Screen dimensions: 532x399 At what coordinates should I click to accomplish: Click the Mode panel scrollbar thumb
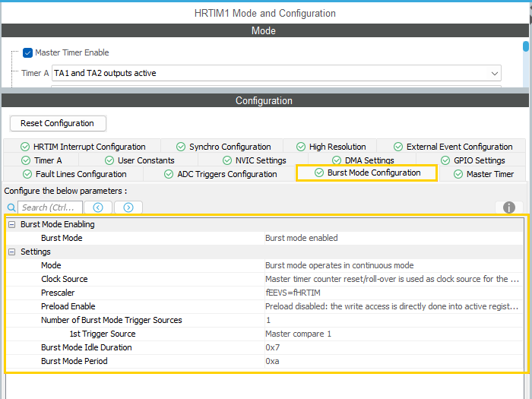(526, 46)
